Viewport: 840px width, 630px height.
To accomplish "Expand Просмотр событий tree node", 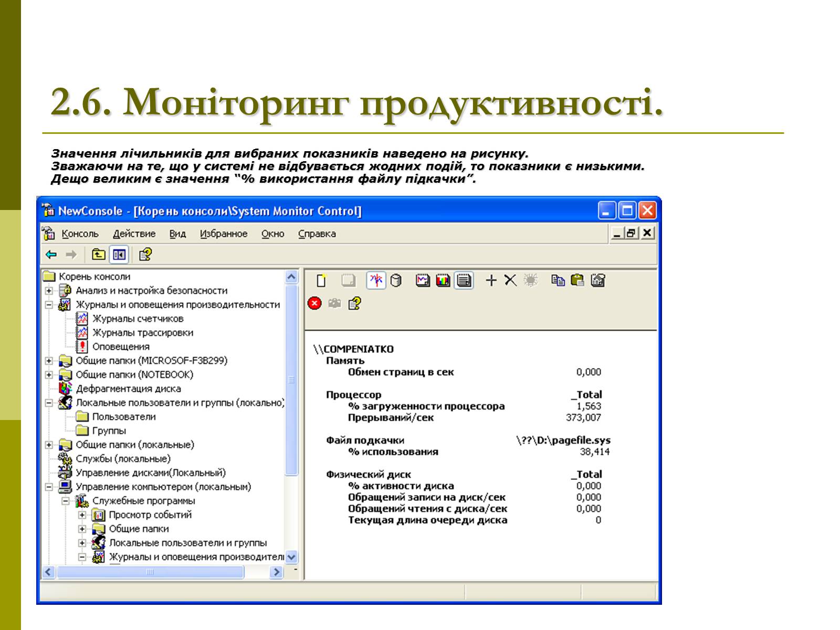I will coord(82,515).
